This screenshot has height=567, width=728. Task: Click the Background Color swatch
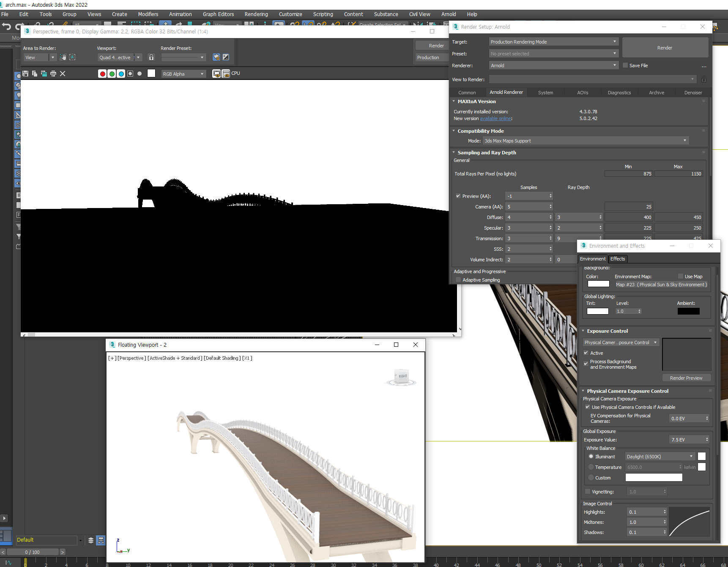click(598, 284)
